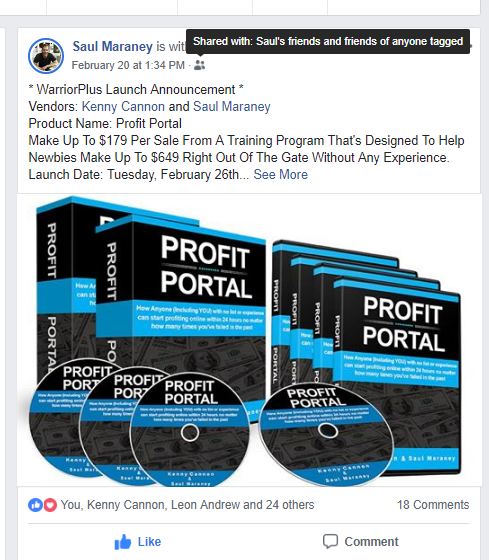This screenshot has width=489, height=560.
Task: Click the speech bubble Comment icon
Action: 330,541
